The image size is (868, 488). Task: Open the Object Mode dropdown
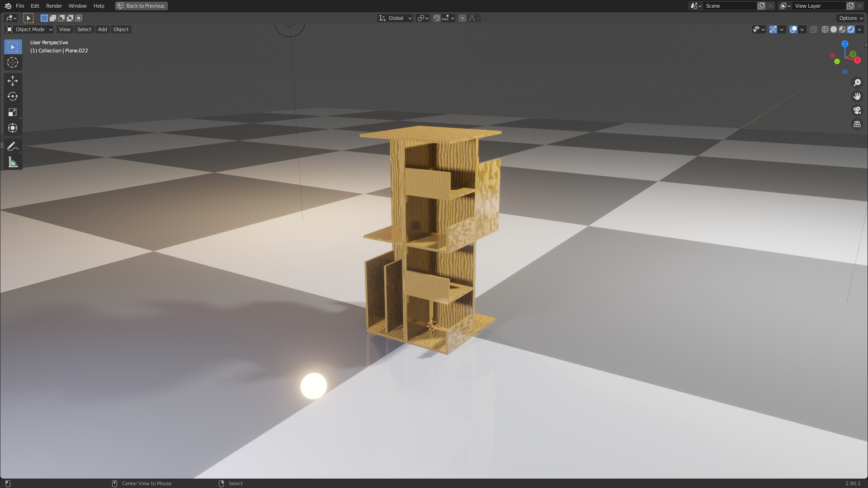click(29, 29)
